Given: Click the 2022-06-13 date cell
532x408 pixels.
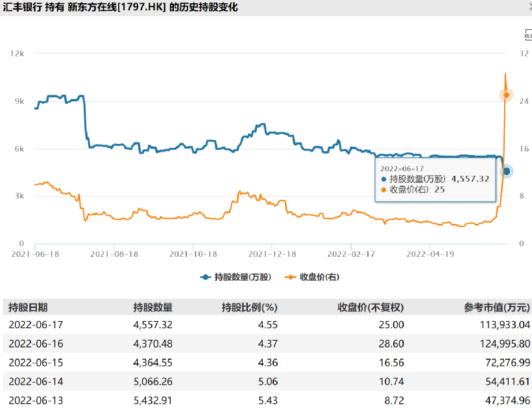Looking at the screenshot, I should [x=36, y=400].
